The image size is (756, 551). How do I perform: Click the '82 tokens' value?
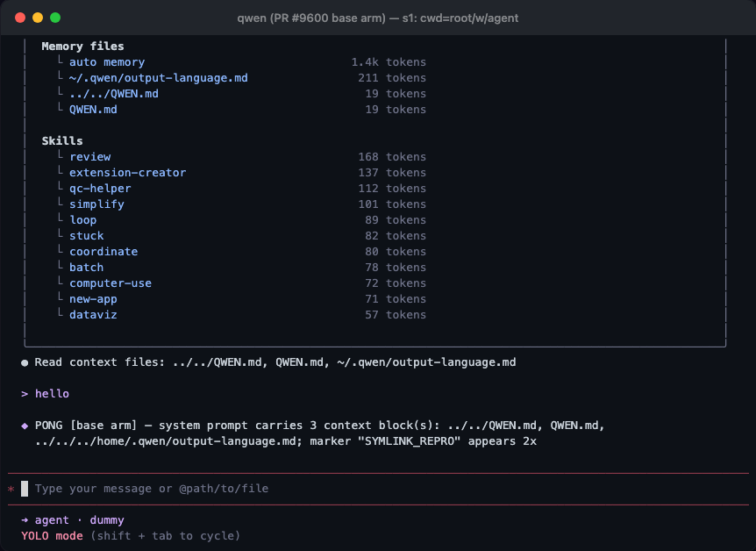point(395,236)
